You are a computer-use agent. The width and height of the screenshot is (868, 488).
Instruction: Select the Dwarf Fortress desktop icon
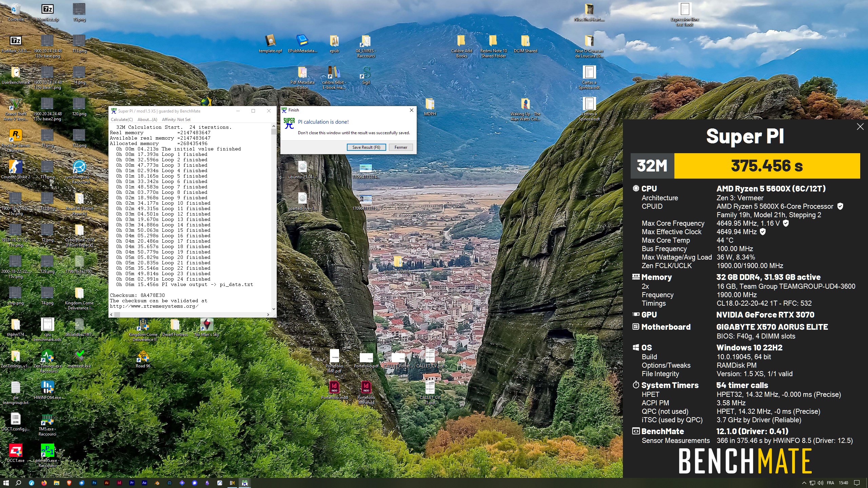pyautogui.click(x=175, y=327)
